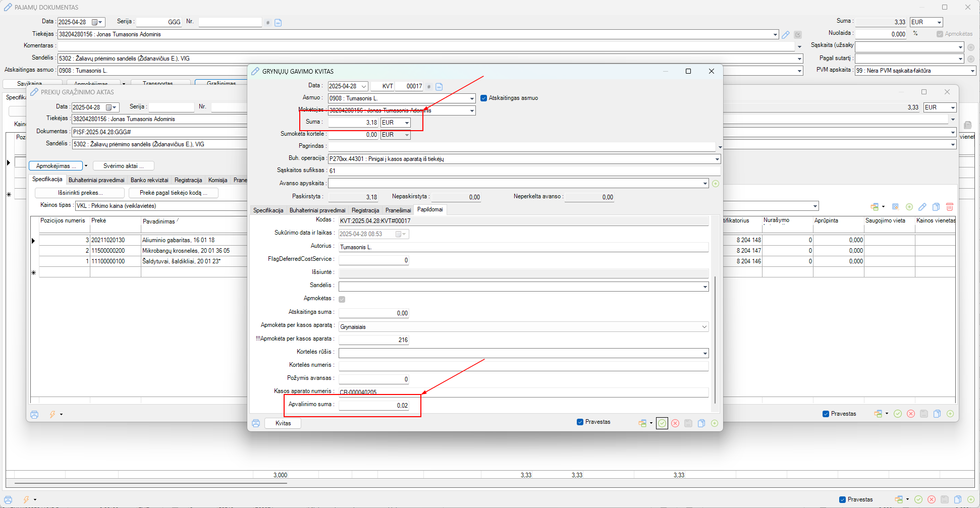Toggle the Atskaitingas asmuo checkbox

483,98
